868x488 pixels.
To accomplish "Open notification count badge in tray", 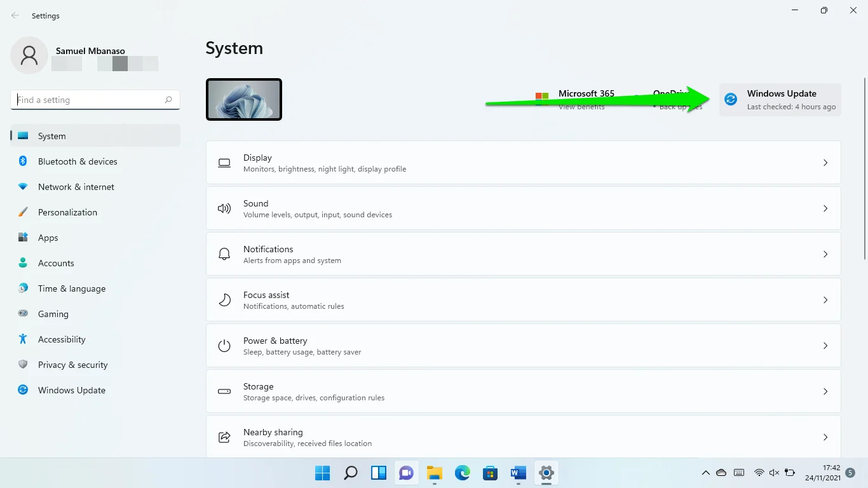I will [x=851, y=473].
